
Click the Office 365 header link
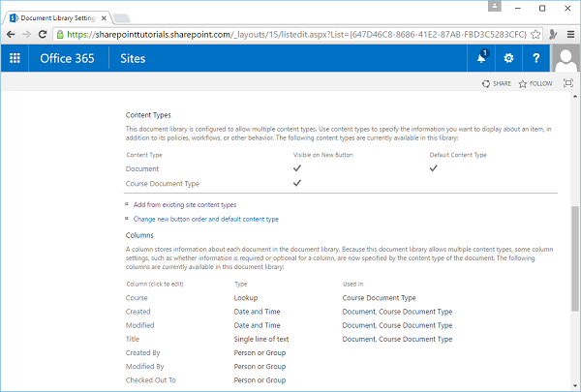tap(68, 58)
